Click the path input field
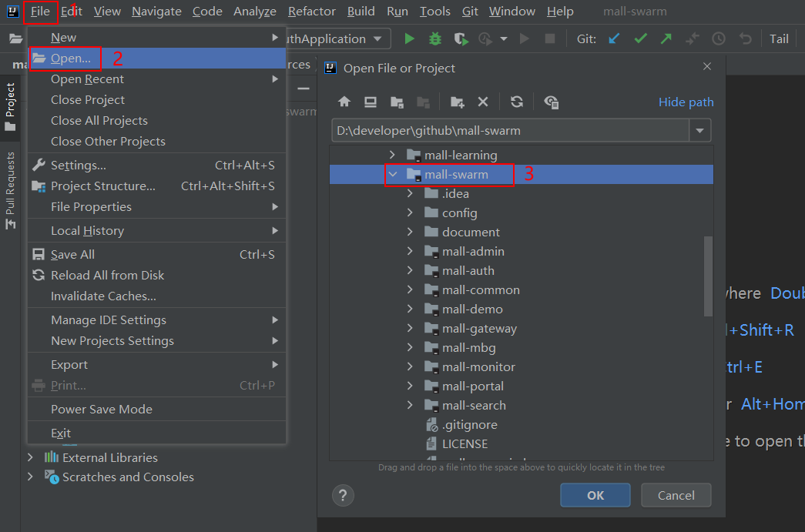Image resolution: width=805 pixels, height=532 pixels. click(x=510, y=130)
